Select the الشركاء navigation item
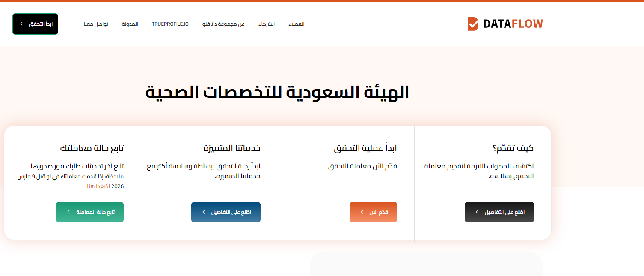 click(x=267, y=24)
